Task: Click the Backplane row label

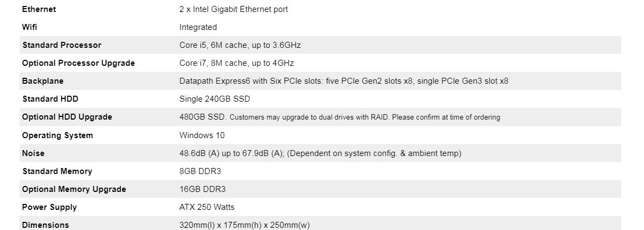Action: point(42,81)
